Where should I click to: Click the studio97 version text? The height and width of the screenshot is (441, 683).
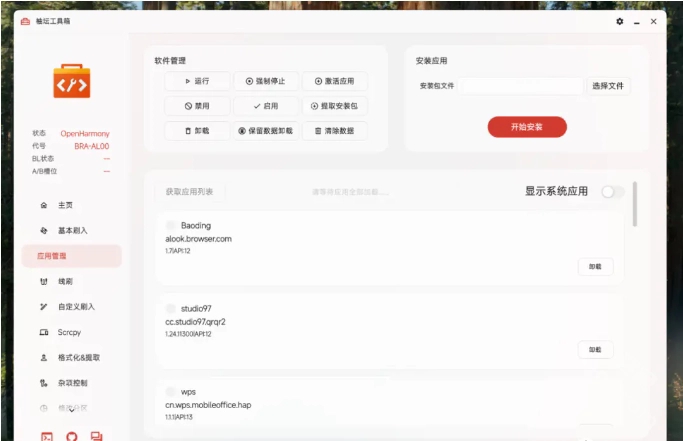(188, 334)
